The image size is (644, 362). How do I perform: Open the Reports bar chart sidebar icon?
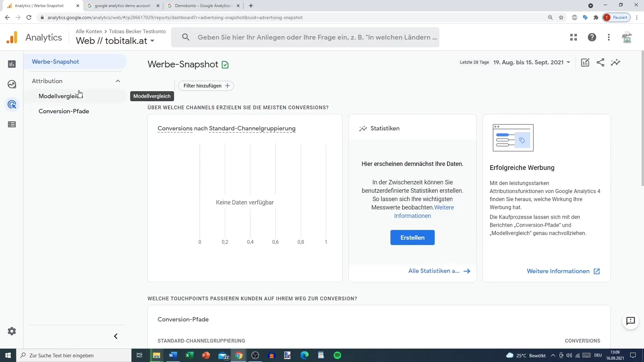[x=12, y=64]
